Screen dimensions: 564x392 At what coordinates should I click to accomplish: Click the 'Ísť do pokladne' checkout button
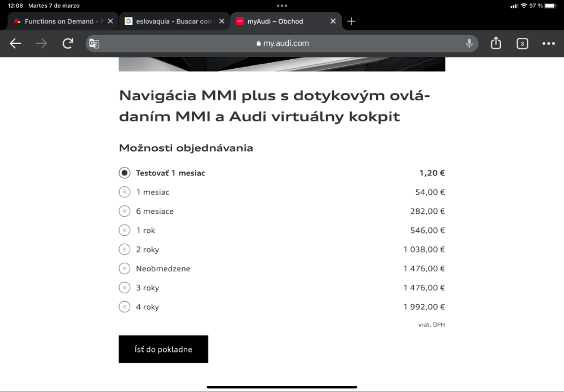click(x=164, y=349)
